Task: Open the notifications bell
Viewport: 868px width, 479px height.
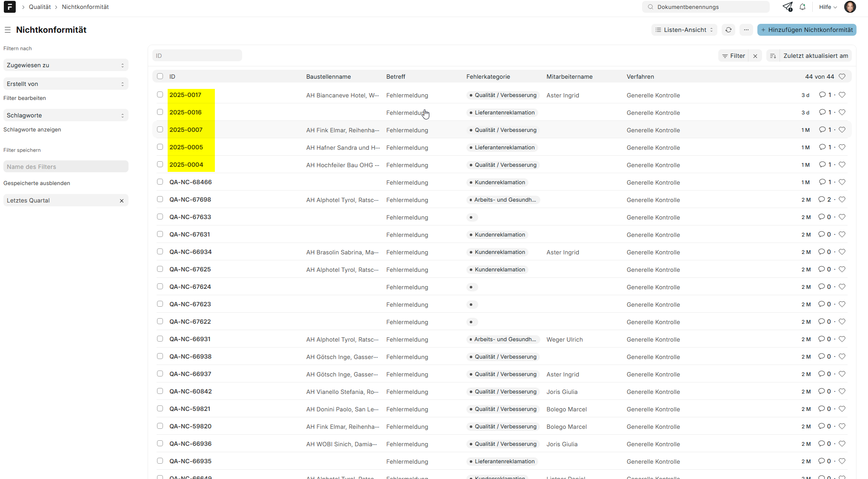Action: (802, 7)
